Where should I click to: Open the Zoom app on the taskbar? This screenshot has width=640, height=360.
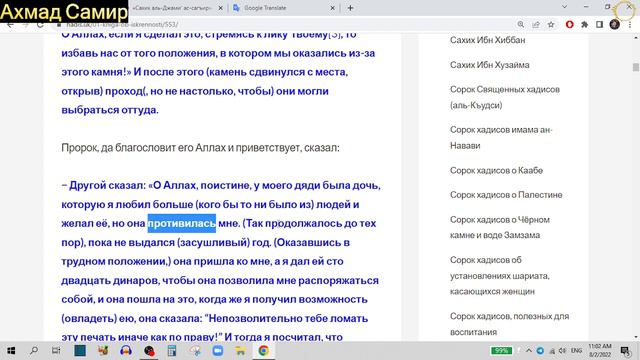218,351
